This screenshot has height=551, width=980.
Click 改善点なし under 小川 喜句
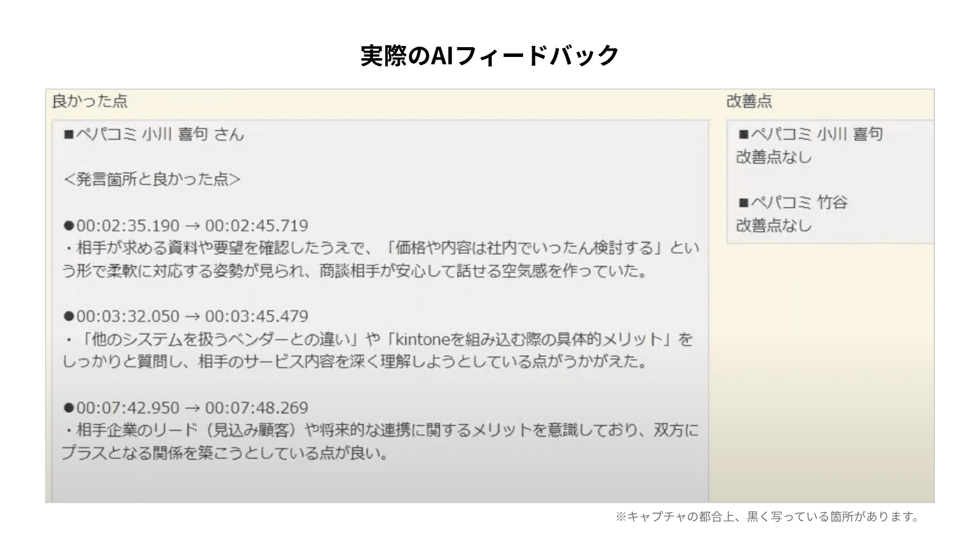(774, 157)
